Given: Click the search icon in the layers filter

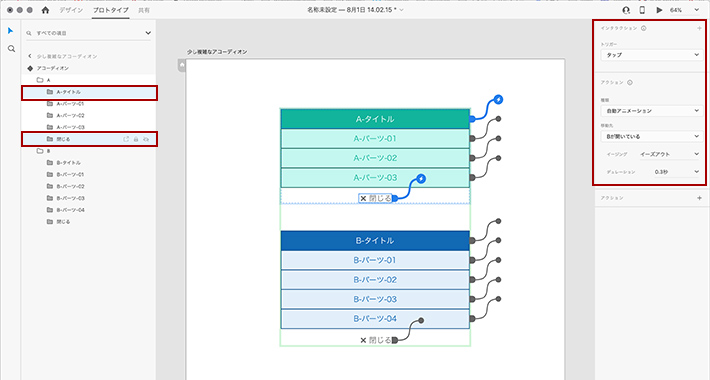Looking at the screenshot, I should pos(29,33).
